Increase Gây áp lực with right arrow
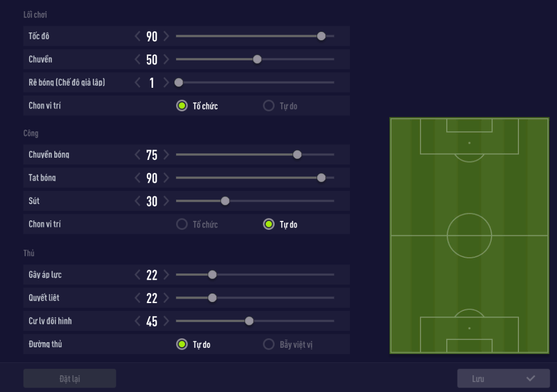Screen dimensions: 557x392 coord(166,275)
